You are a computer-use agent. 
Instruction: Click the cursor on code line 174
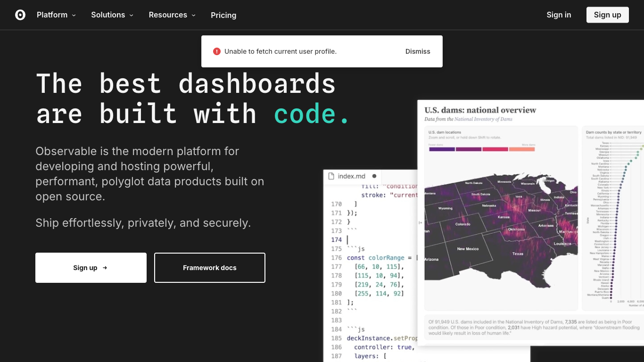click(347, 240)
